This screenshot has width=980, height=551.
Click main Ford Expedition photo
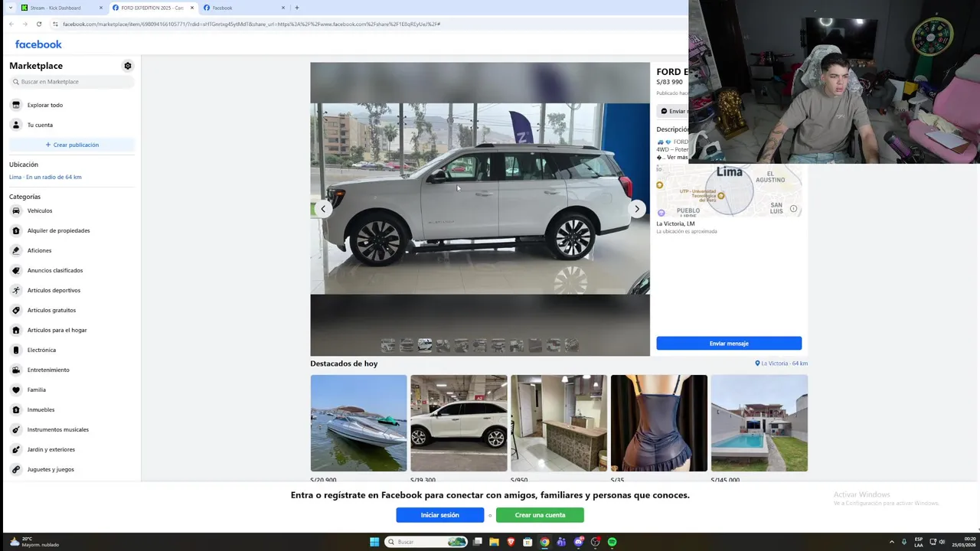coord(480,199)
